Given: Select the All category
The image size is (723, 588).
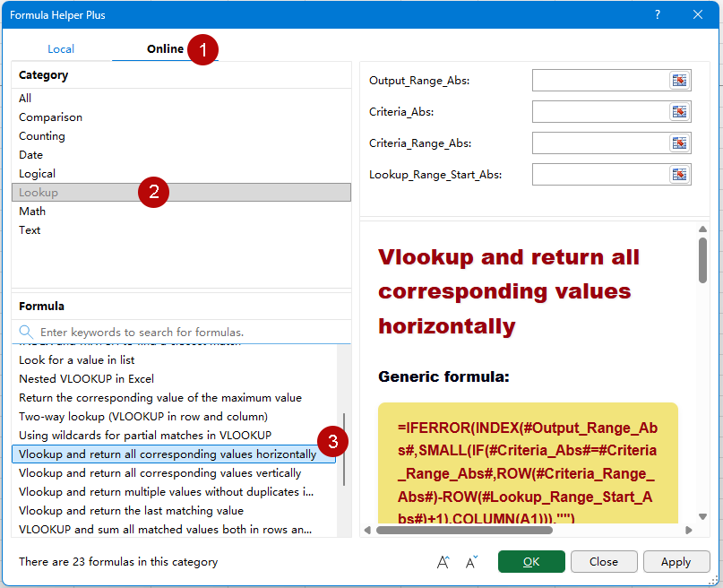Looking at the screenshot, I should click(181, 99).
